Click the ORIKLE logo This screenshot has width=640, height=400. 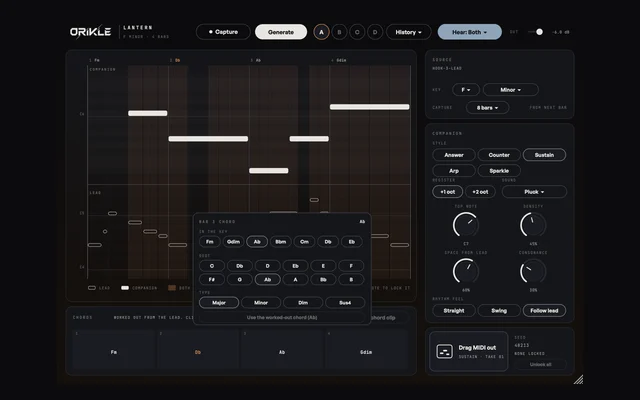[x=90, y=32]
